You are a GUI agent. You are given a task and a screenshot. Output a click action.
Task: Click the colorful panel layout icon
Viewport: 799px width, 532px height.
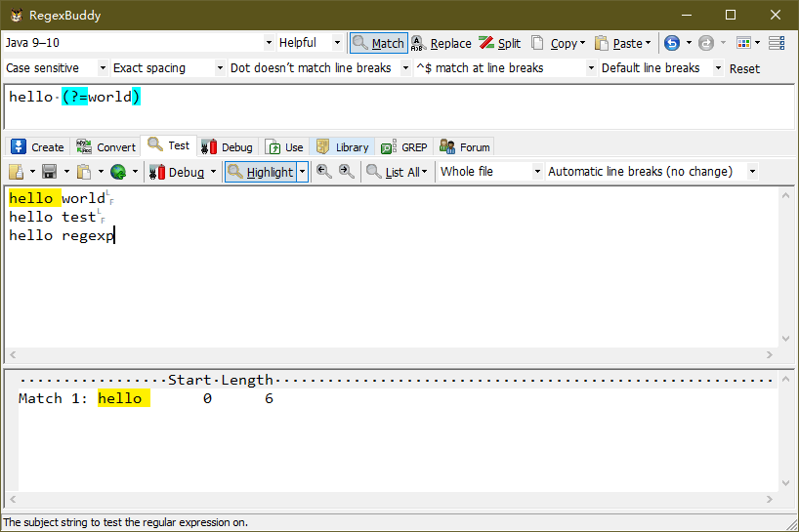[x=743, y=43]
